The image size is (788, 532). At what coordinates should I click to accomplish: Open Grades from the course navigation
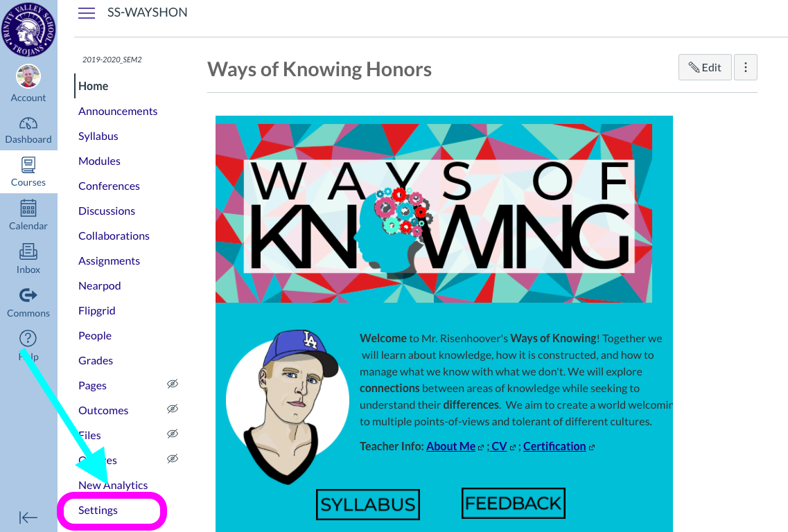95,360
